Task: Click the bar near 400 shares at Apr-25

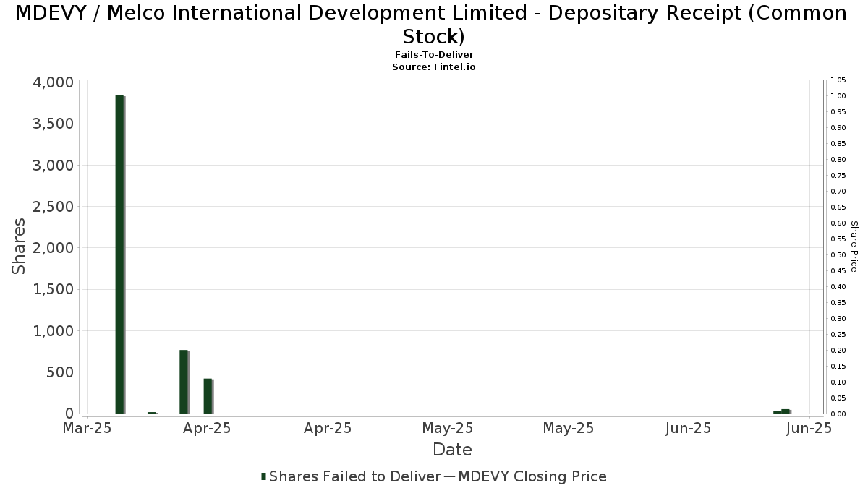Action: tap(208, 396)
